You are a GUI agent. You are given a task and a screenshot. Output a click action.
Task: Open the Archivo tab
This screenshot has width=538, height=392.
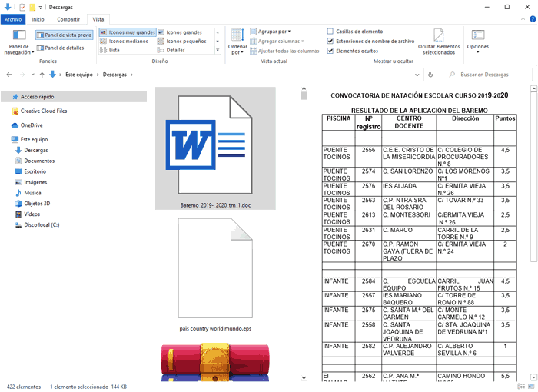[x=13, y=19]
